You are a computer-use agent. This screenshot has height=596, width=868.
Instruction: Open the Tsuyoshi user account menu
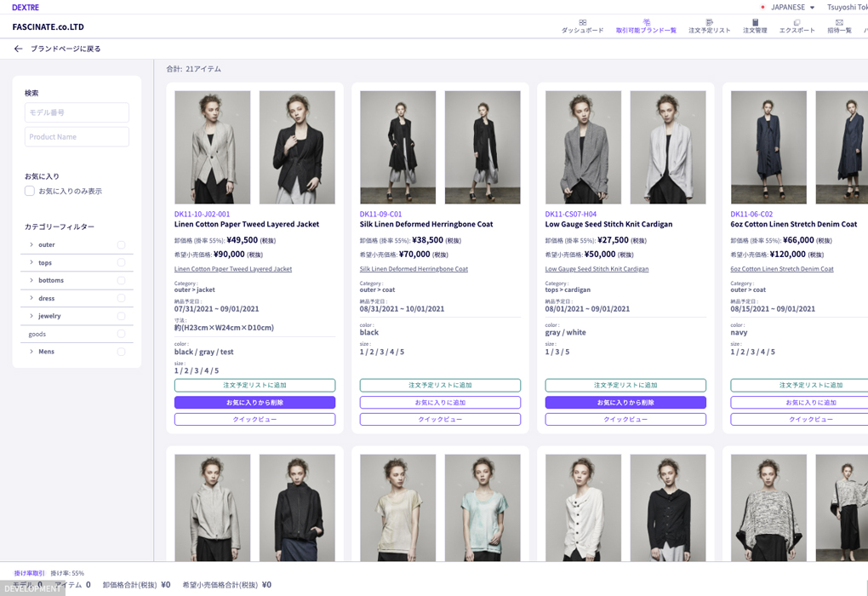pyautogui.click(x=847, y=7)
